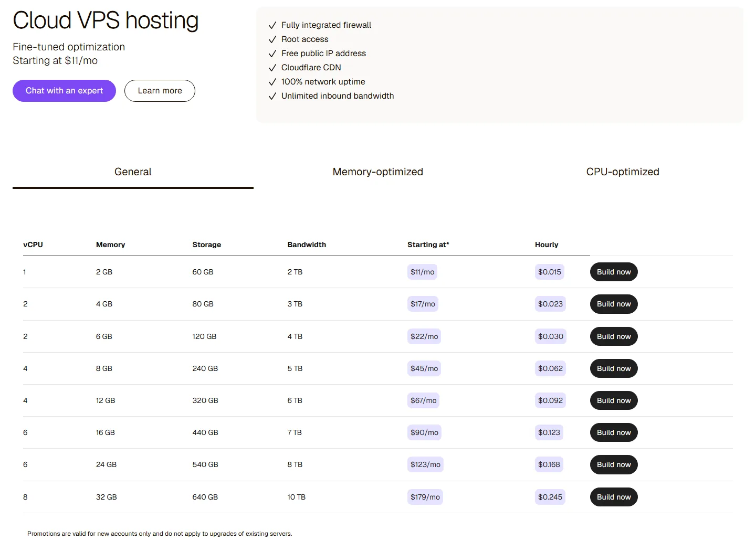The image size is (756, 551).
Task: Switch to the General tab
Action: (133, 172)
